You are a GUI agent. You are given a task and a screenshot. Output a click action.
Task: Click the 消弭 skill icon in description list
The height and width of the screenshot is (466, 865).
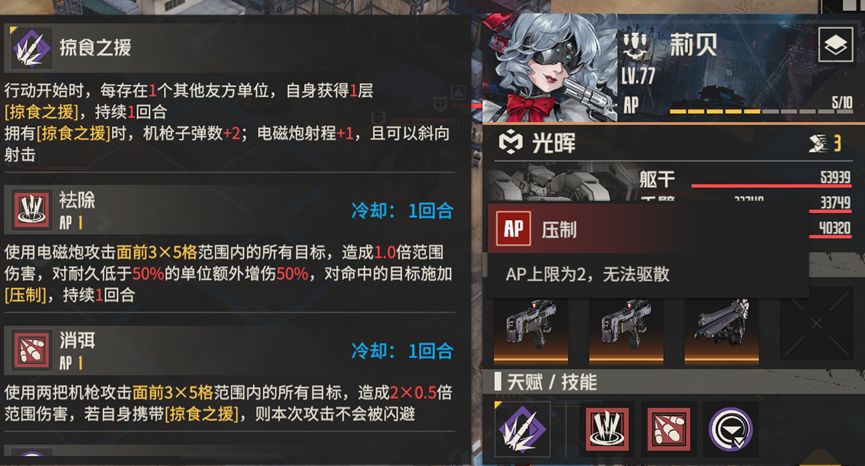tap(31, 350)
